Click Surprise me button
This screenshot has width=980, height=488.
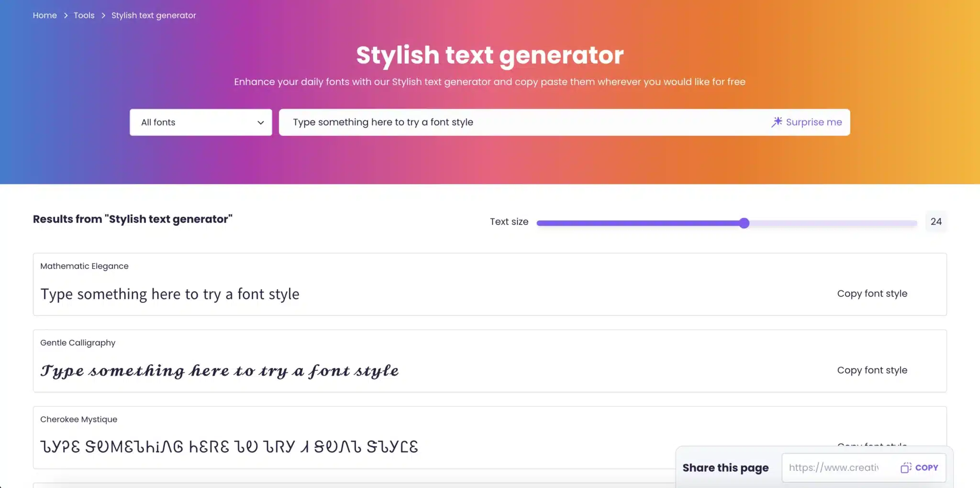point(807,122)
